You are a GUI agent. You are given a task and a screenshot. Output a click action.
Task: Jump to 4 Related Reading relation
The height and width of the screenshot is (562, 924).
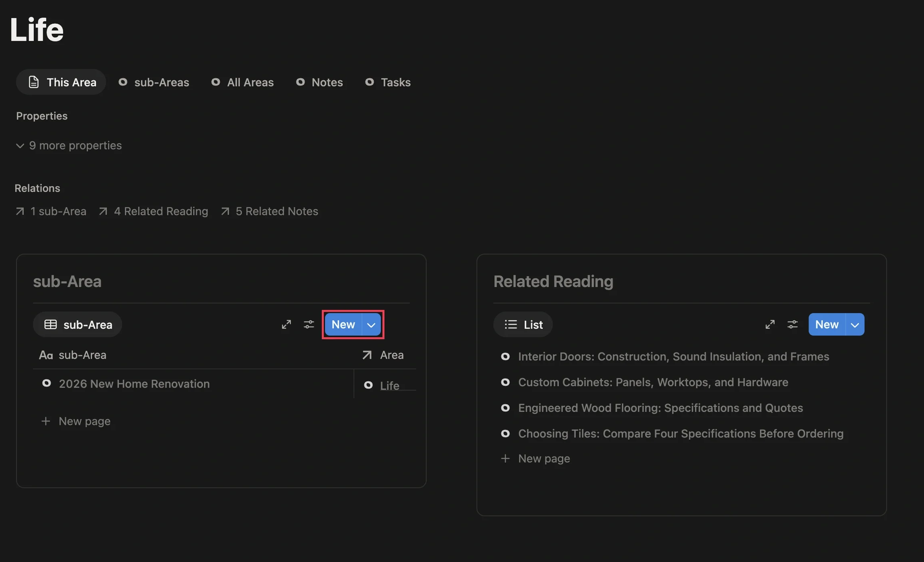153,211
